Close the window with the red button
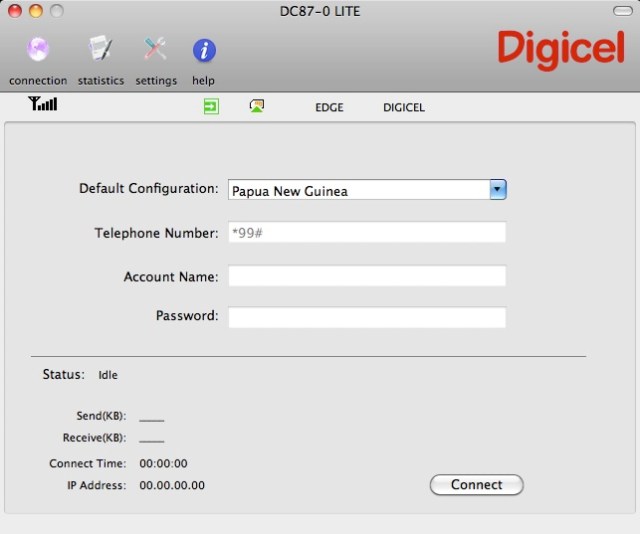Viewport: 640px width, 534px height. [15, 11]
